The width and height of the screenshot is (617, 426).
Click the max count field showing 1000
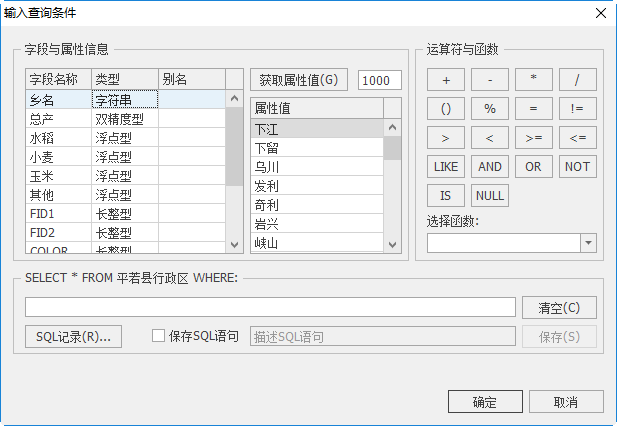pyautogui.click(x=380, y=80)
